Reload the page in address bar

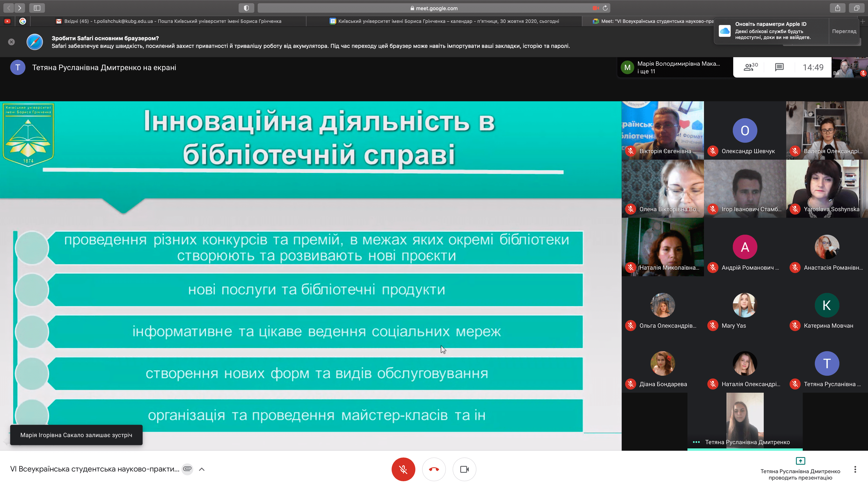tap(605, 8)
